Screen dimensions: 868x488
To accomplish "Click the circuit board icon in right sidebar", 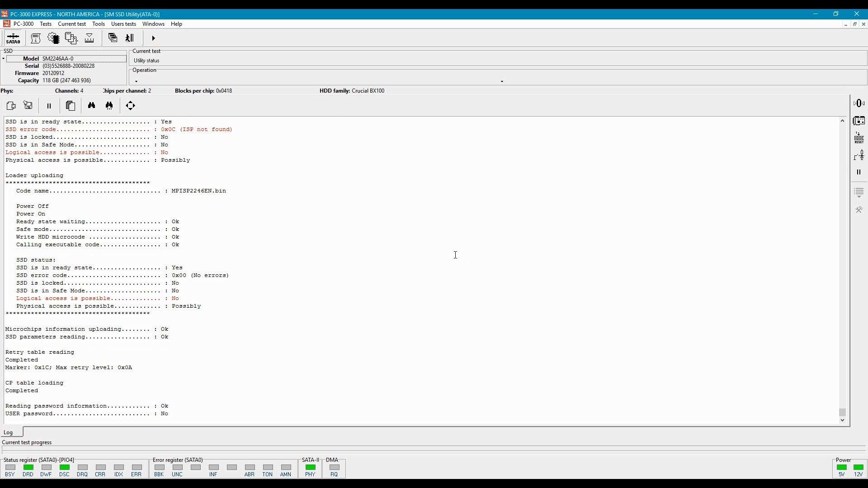I will tap(859, 121).
